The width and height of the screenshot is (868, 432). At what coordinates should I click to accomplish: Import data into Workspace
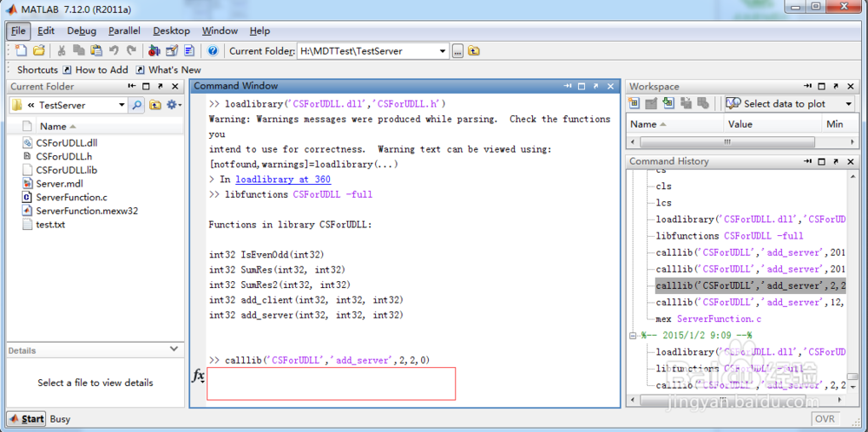[x=668, y=103]
